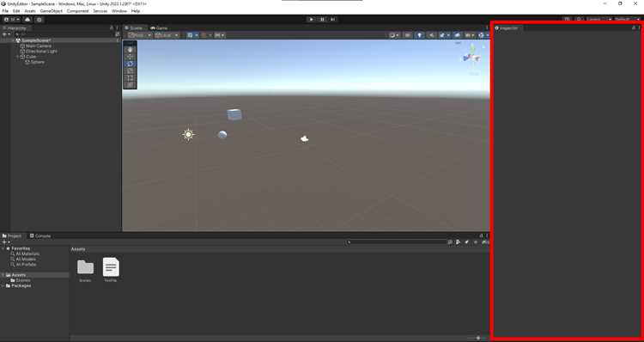Click the Step frame button
This screenshot has width=644, height=342.
(x=333, y=19)
